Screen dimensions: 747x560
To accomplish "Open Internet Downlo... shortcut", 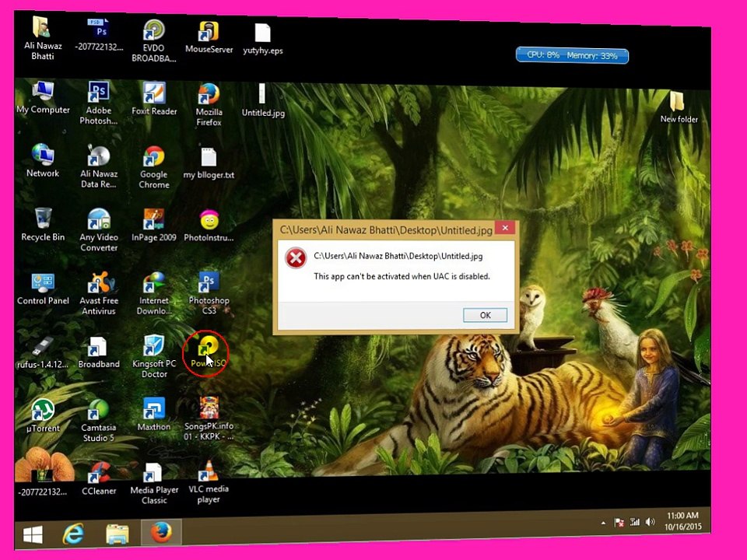I will [x=154, y=294].
